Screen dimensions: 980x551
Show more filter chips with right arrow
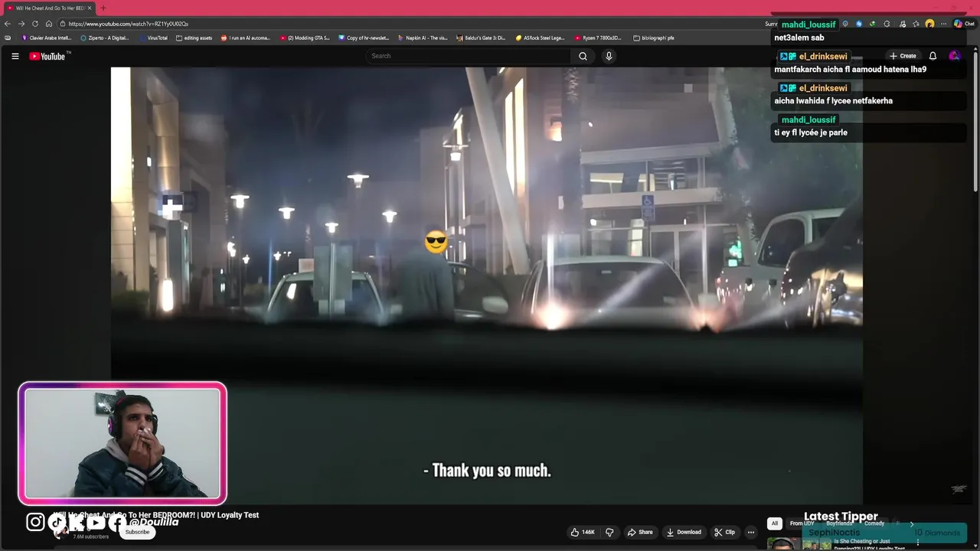pos(911,523)
